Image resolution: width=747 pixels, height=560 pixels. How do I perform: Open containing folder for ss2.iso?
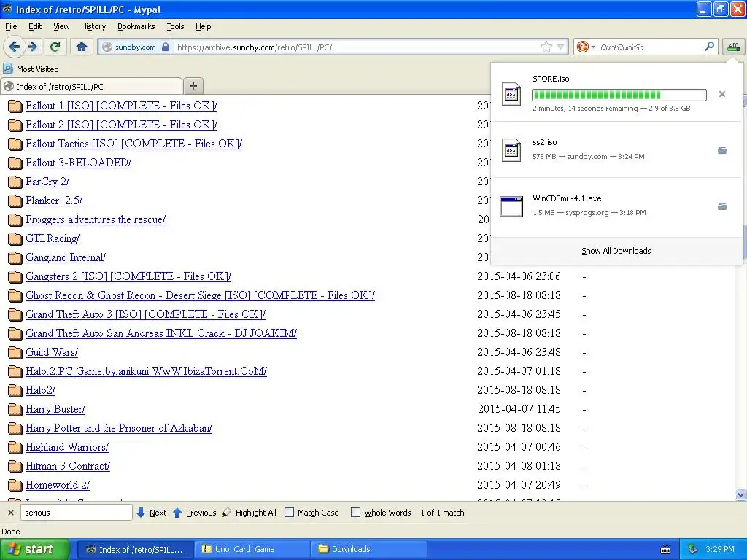tap(721, 150)
